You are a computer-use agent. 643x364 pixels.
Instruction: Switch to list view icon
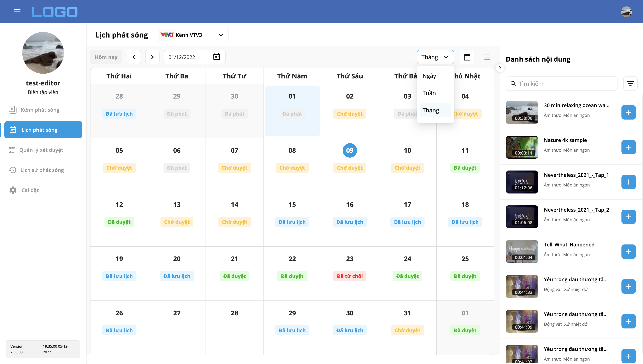[x=487, y=57]
